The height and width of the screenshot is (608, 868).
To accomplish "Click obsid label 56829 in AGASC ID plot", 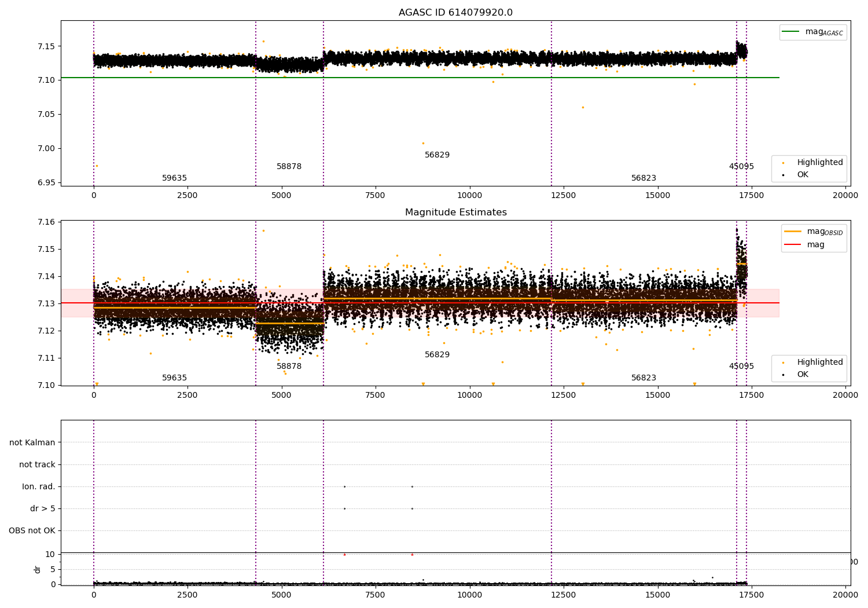I will [x=437, y=155].
